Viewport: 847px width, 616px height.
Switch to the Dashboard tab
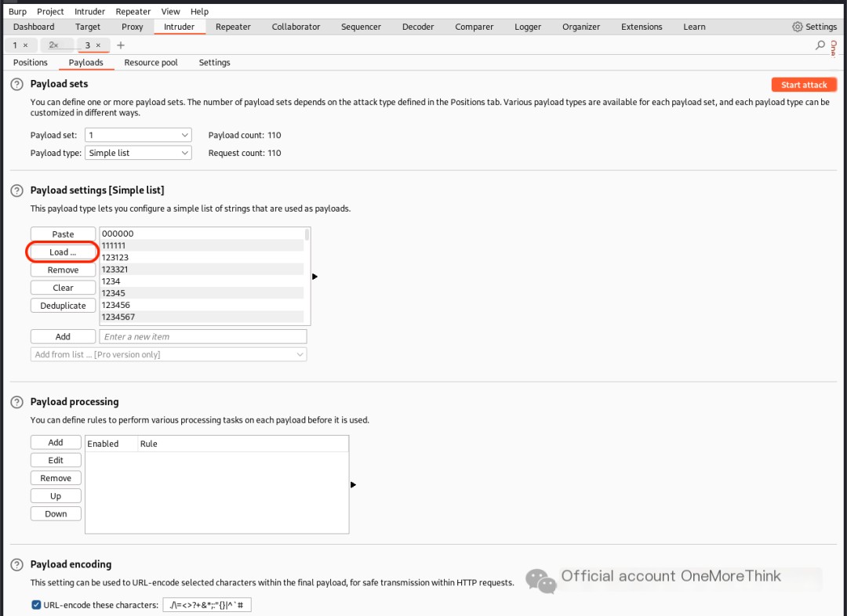tap(34, 27)
